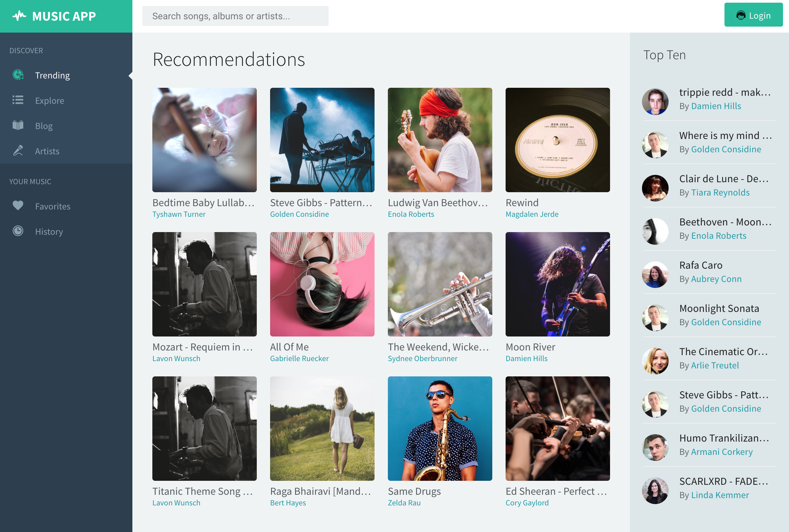Click the Favorites heart icon
Viewport: 789px width, 532px height.
pyautogui.click(x=18, y=205)
